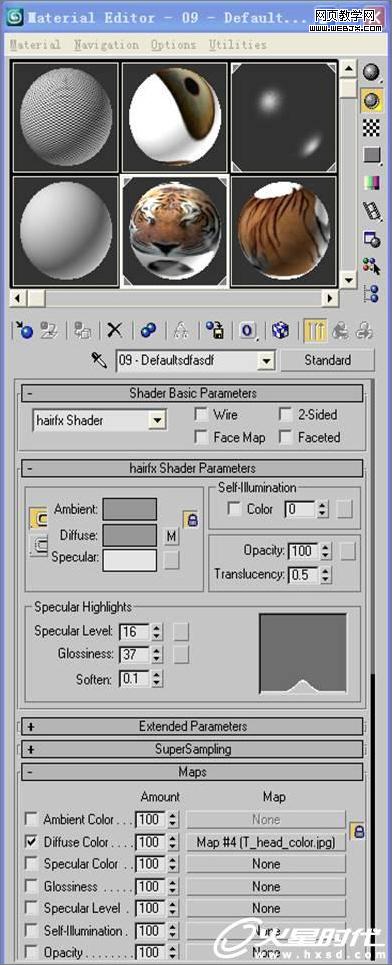Click the Material Effects Channel icon

pos(248,330)
